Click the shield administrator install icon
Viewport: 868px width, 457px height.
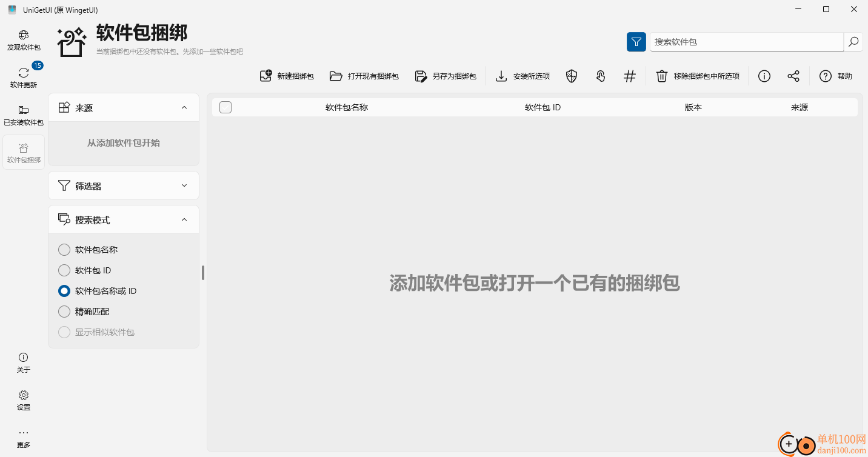572,76
